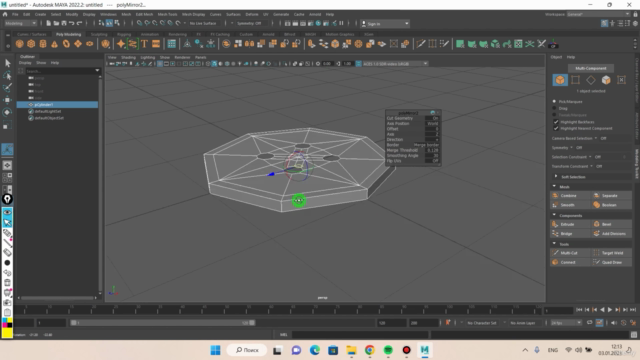Open the viewport Shading menu
Screen dimensions: 640x360
[x=128, y=57]
